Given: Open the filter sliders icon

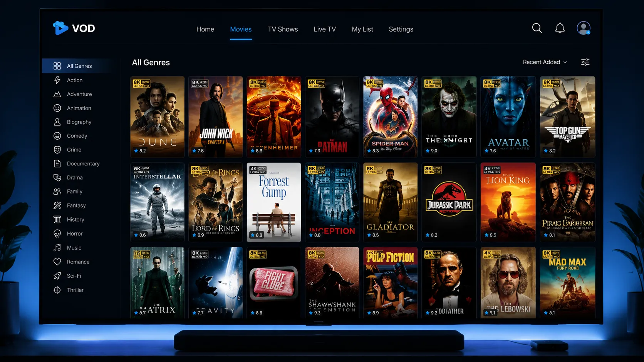Looking at the screenshot, I should [x=585, y=62].
